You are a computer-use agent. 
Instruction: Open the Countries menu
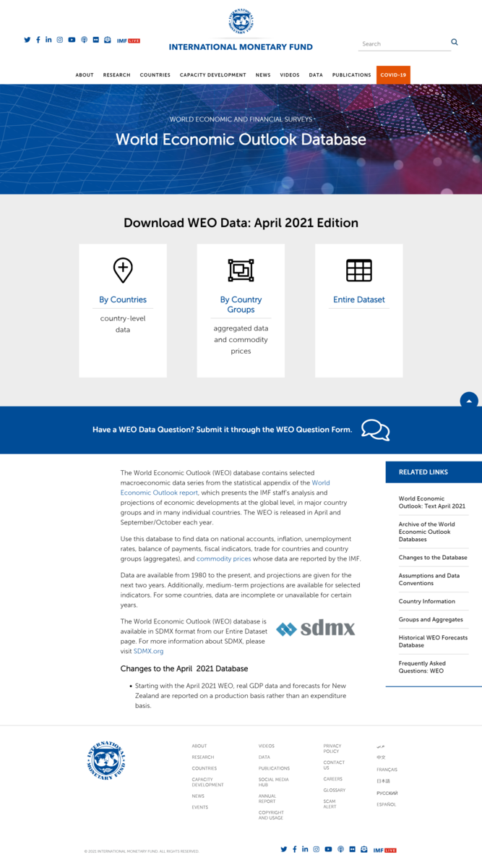coord(155,75)
